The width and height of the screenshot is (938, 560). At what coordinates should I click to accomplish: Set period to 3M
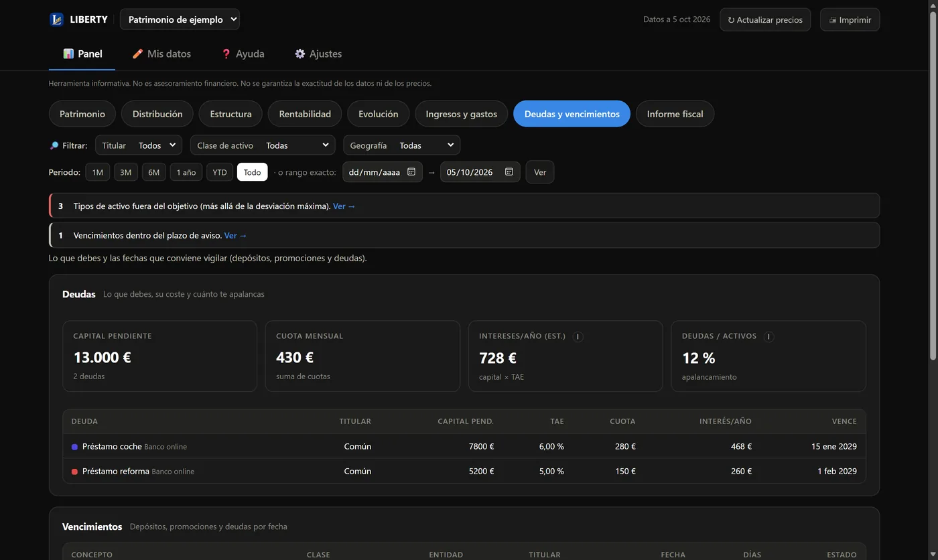(126, 172)
